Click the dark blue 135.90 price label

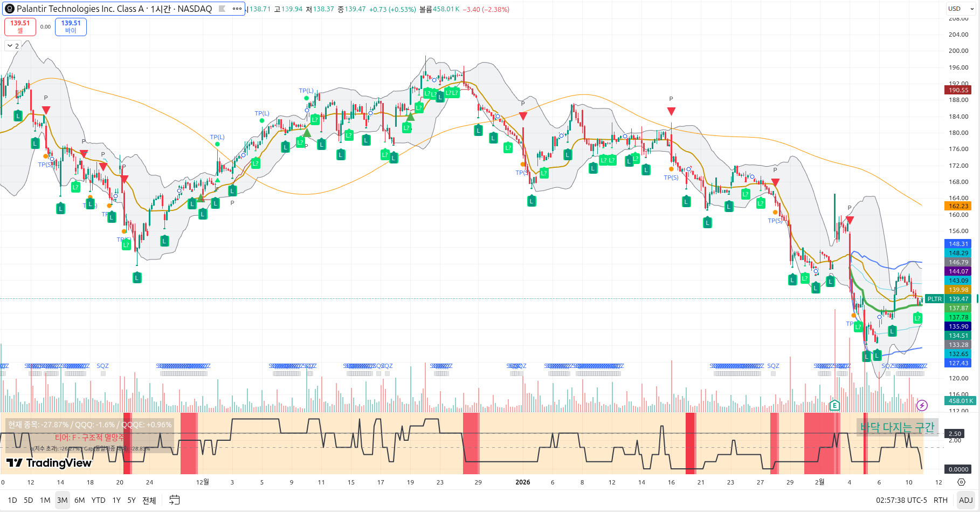point(958,326)
